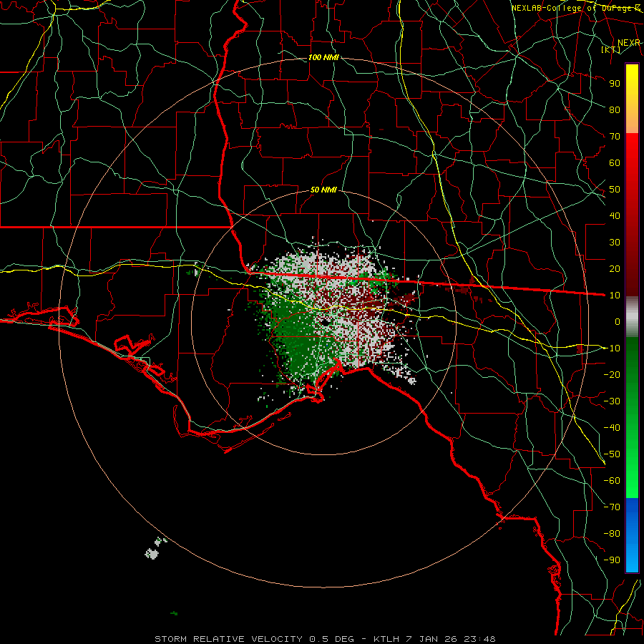644x644 pixels.
Task: Click the STORM RELATIVE VELOCITY title text
Action: (228, 639)
